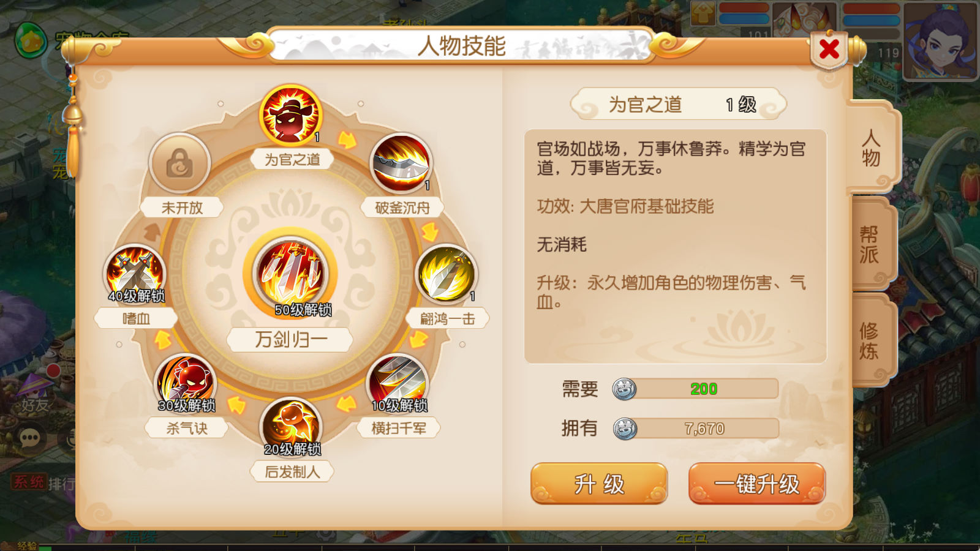Open the character avatar portrait
980x551 pixels.
click(941, 40)
